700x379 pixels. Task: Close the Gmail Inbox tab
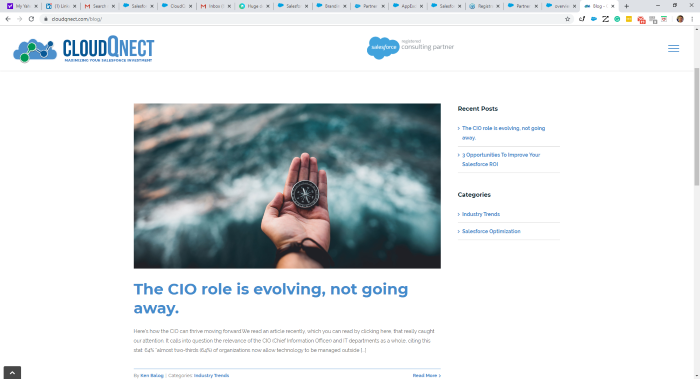pyautogui.click(x=229, y=6)
